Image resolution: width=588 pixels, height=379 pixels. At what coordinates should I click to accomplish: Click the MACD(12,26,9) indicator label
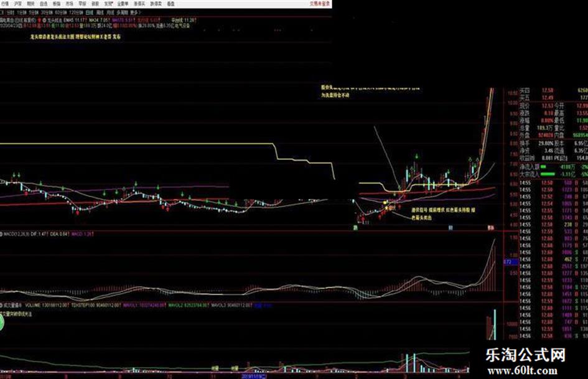[16, 234]
